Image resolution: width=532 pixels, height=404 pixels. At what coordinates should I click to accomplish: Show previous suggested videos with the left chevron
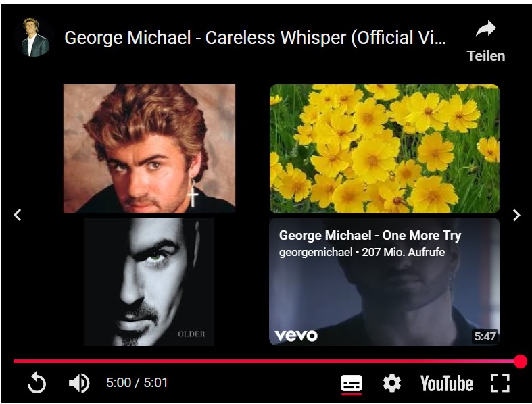(x=18, y=215)
